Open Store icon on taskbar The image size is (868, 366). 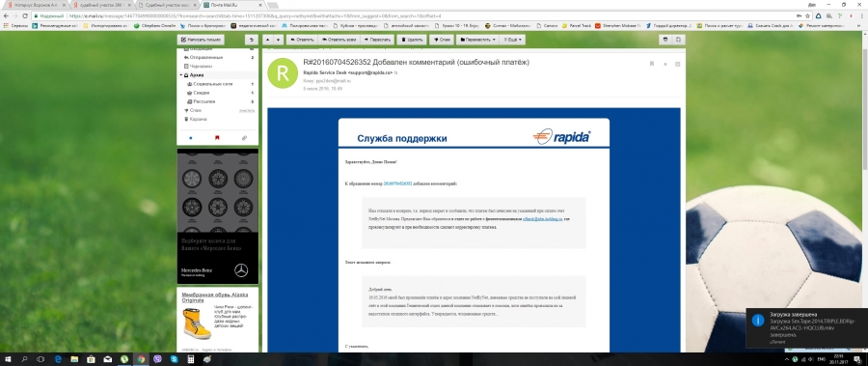92,359
